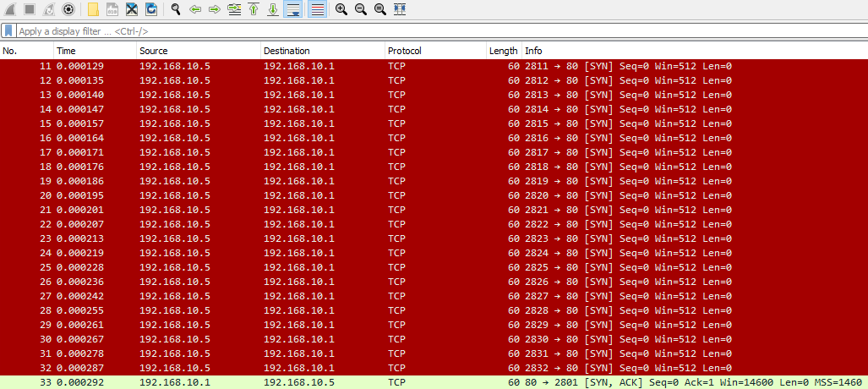868x389 pixels.
Task: Select the 2824 → 80 SYN packet
Action: click(434, 253)
